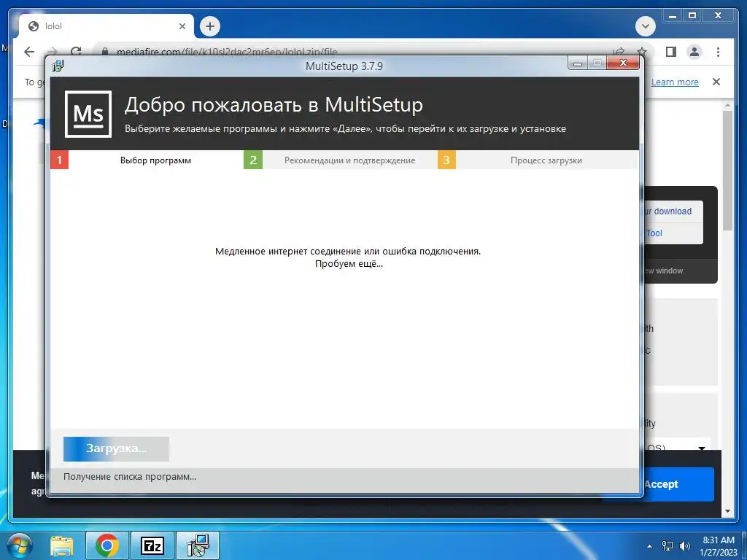The height and width of the screenshot is (560, 747).
Task: Click the padlock site info icon
Action: pos(105,52)
